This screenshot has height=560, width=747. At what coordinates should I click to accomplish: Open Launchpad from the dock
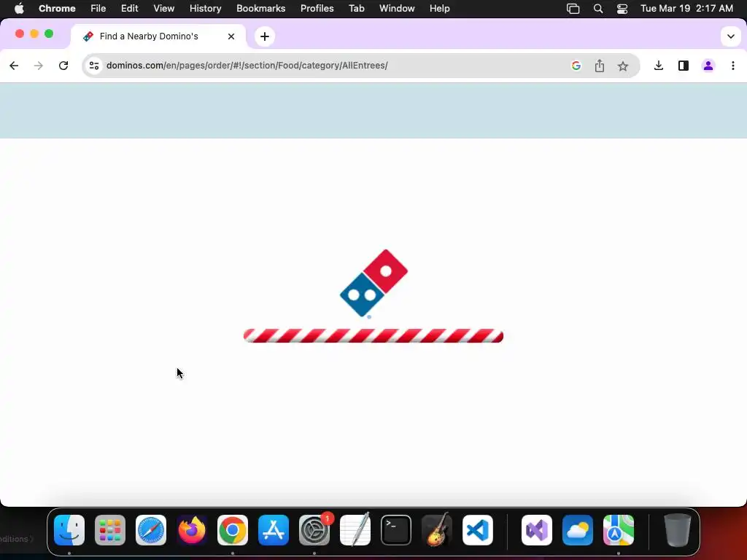(x=110, y=530)
